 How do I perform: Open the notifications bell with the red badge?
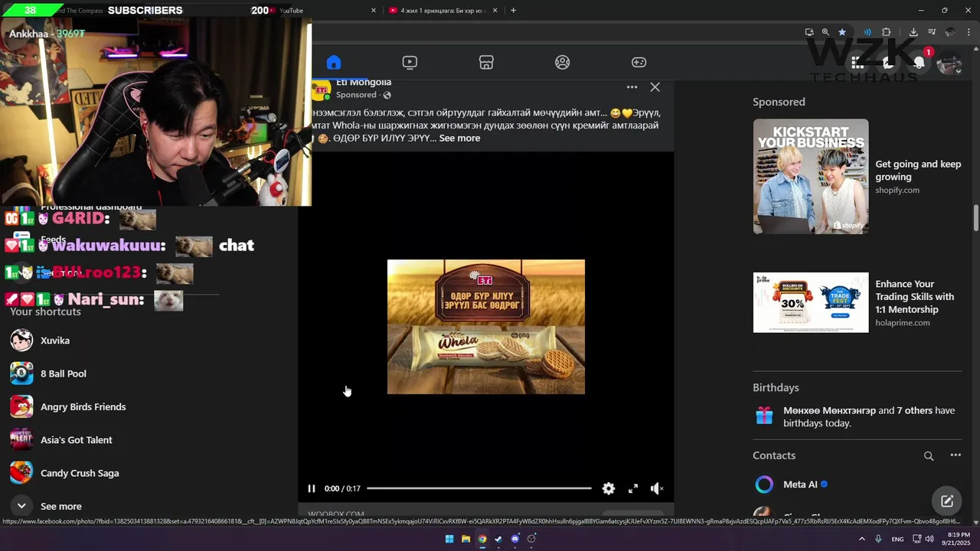pyautogui.click(x=920, y=64)
